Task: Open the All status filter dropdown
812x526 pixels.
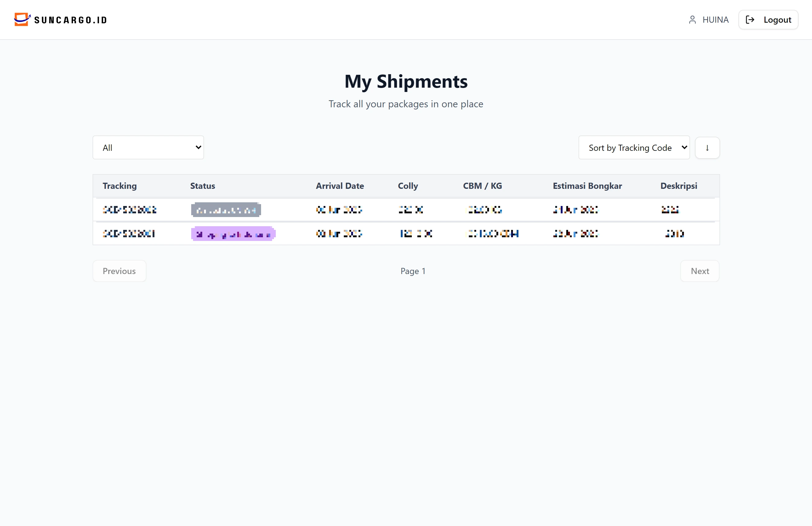Action: tap(148, 147)
